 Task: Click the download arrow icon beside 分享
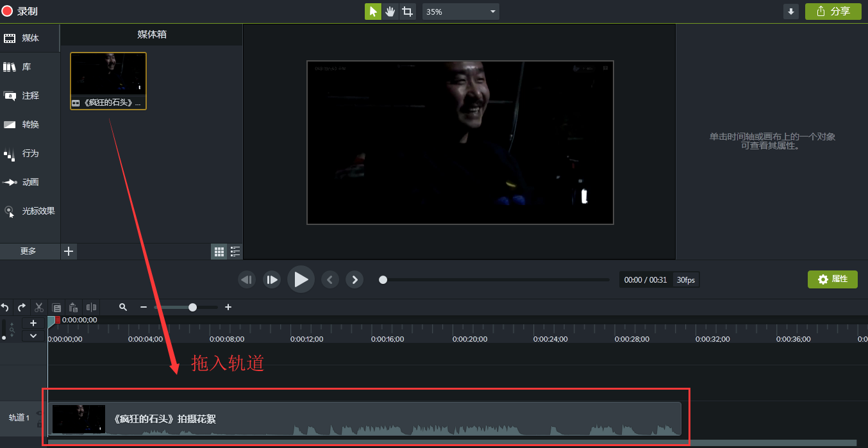(x=791, y=12)
